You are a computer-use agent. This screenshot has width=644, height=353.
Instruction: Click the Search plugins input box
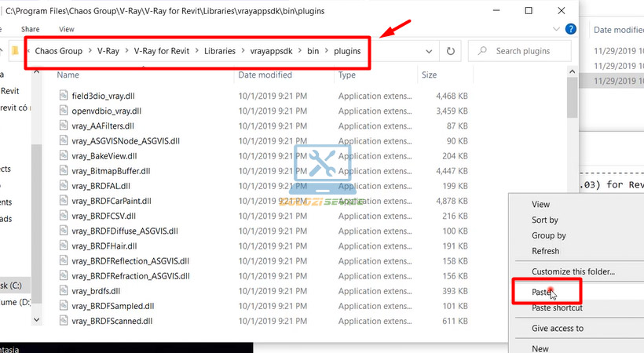pyautogui.click(x=528, y=51)
